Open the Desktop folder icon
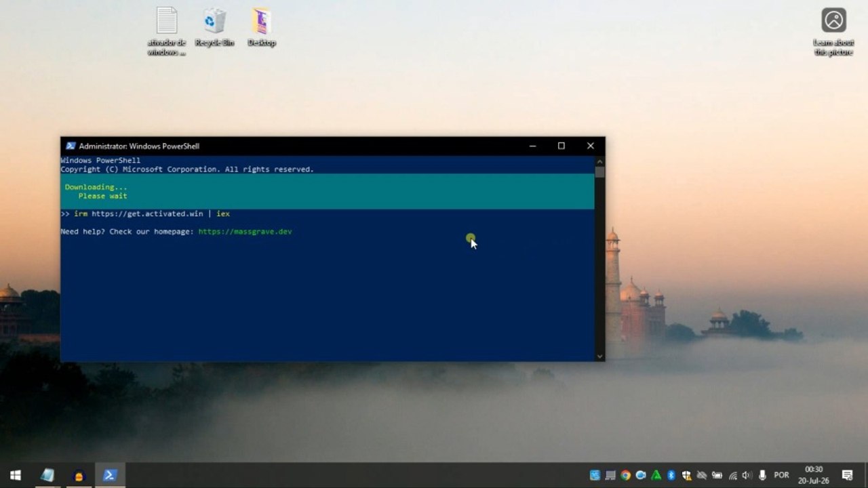This screenshot has height=488, width=868. [262, 27]
